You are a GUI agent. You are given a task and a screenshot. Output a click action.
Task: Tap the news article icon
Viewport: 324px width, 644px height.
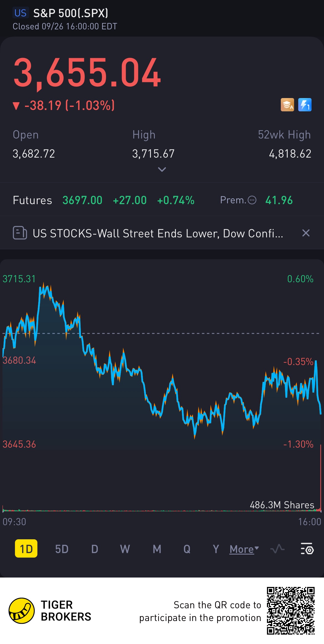pyautogui.click(x=20, y=233)
